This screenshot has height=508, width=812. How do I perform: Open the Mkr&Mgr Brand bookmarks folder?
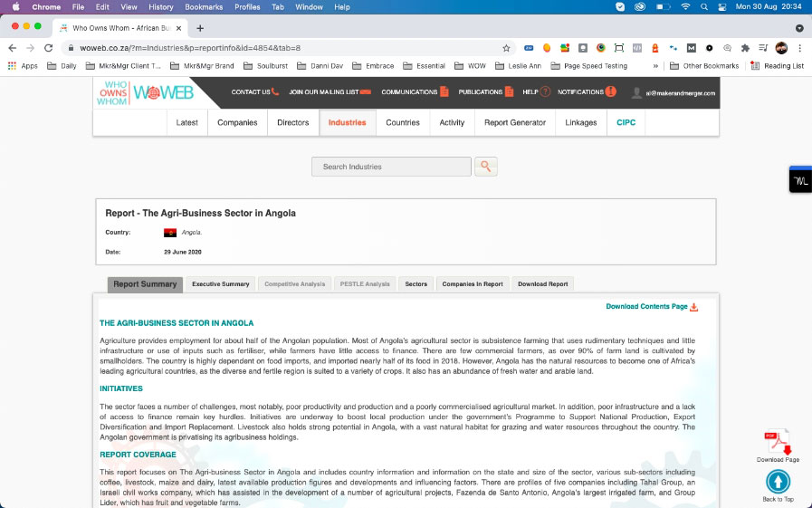coord(202,66)
